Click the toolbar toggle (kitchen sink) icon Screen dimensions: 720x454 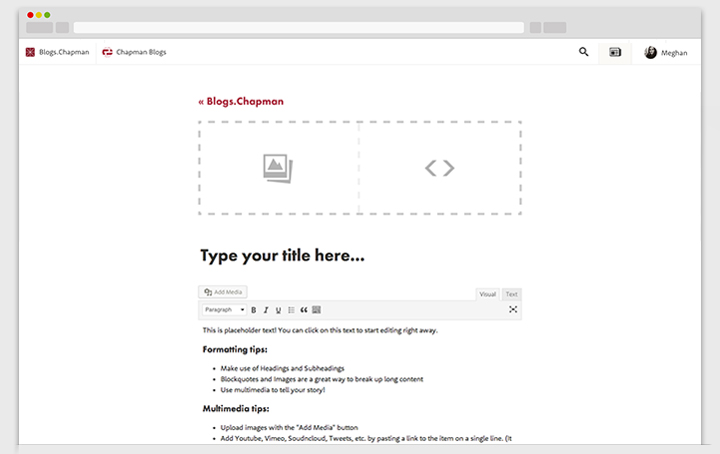point(317,310)
